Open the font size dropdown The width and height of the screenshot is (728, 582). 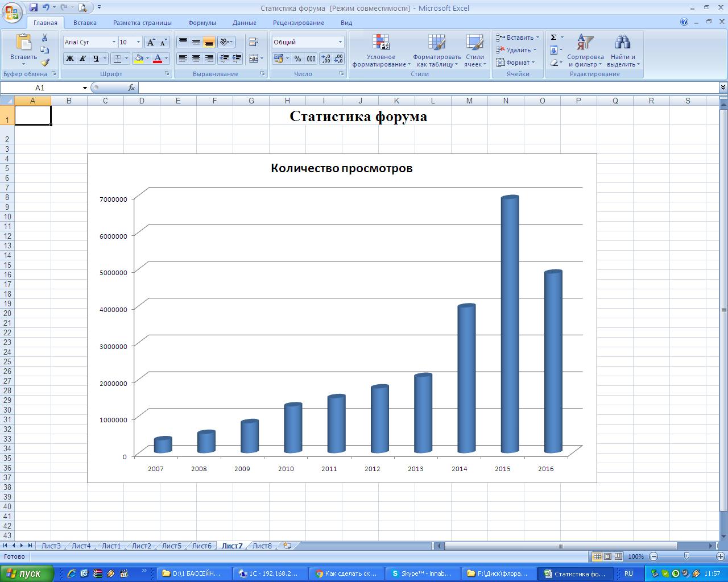[138, 42]
